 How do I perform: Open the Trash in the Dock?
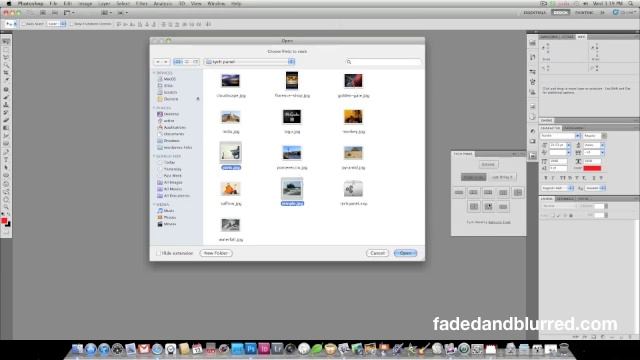click(564, 349)
